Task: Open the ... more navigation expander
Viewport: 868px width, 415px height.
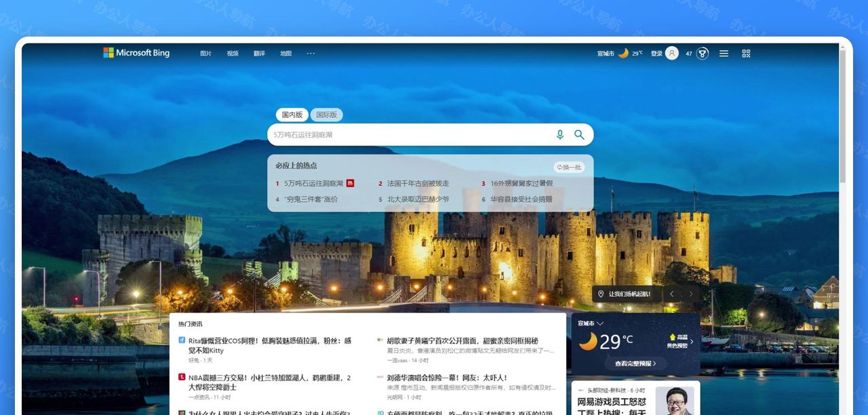Action: 310,53
